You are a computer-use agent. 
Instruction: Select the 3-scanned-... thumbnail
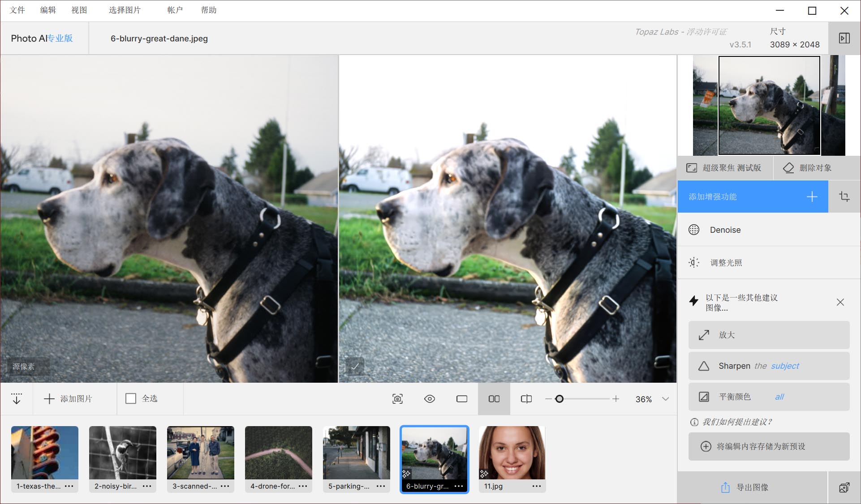pos(201,453)
